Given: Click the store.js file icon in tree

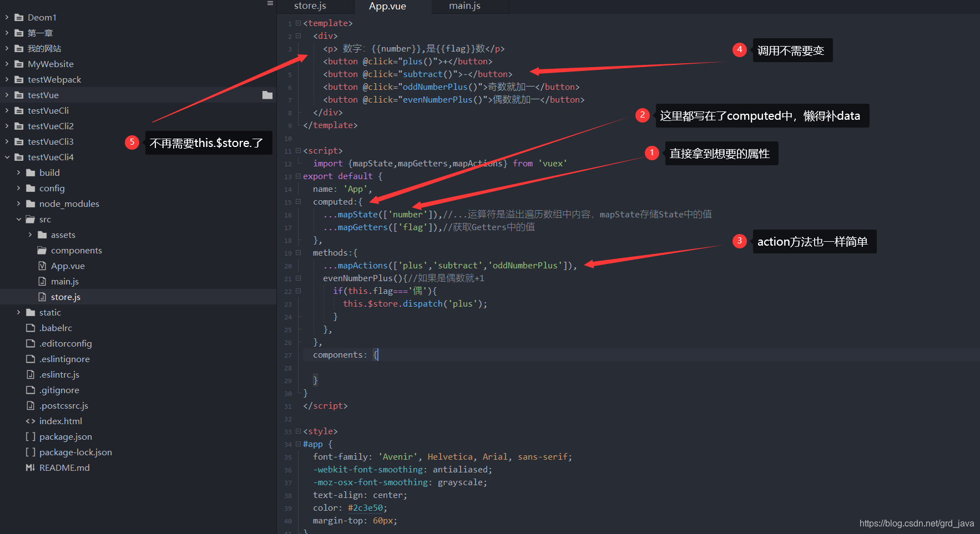Looking at the screenshot, I should pyautogui.click(x=42, y=297).
